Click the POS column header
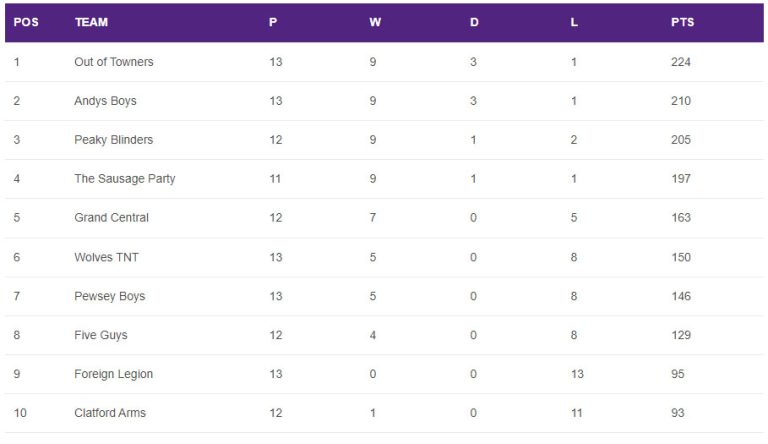This screenshot has width=768, height=444. pos(26,22)
